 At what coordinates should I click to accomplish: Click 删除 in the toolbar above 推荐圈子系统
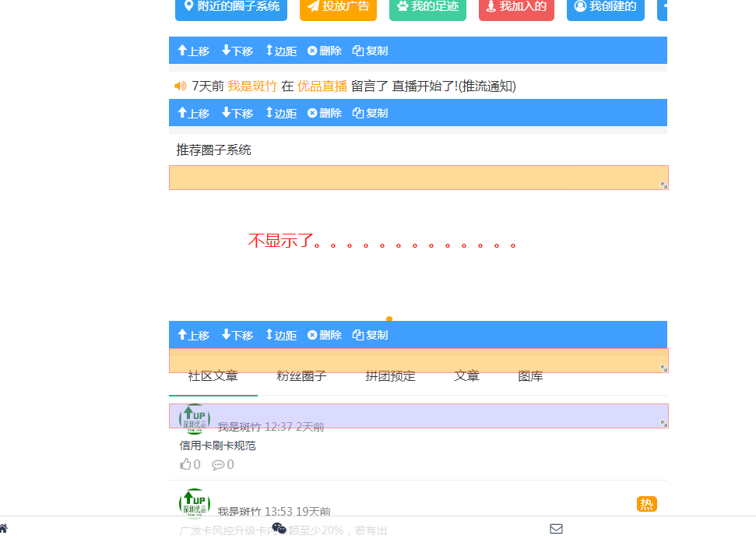point(324,113)
